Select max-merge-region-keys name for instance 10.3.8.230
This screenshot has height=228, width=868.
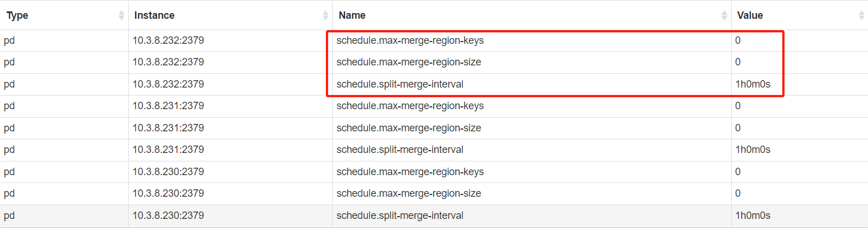tap(410, 172)
